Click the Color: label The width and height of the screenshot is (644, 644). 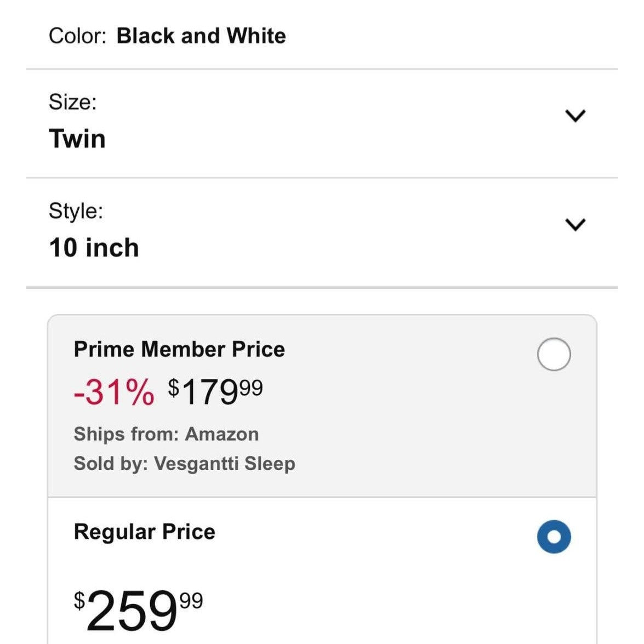pos(77,36)
